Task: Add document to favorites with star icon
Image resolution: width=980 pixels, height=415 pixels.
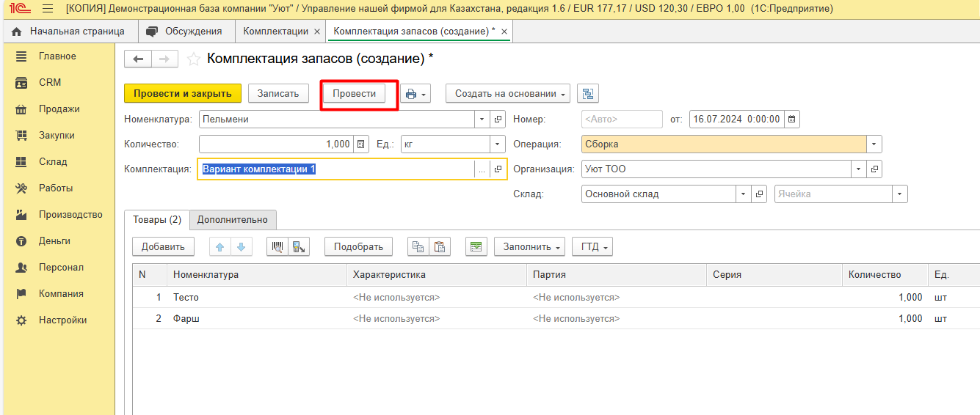Action: [194, 59]
